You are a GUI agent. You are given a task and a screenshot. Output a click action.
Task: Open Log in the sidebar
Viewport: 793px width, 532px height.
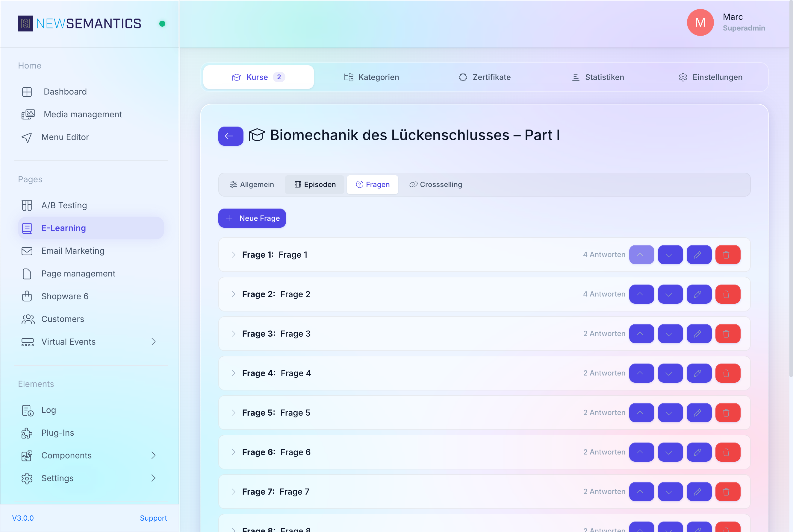(91, 410)
